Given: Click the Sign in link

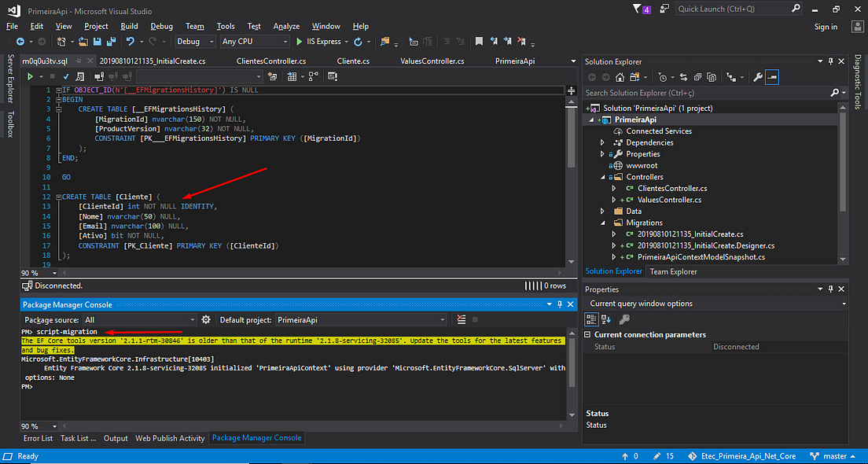Looking at the screenshot, I should [826, 27].
